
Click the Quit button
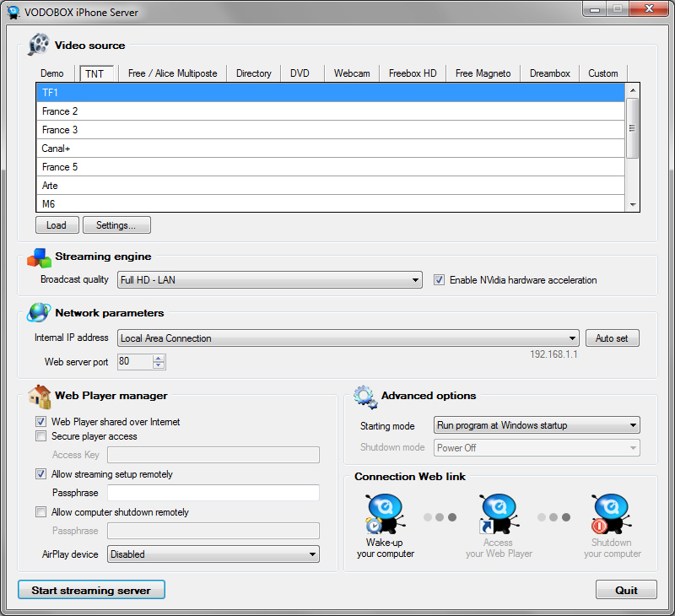626,590
